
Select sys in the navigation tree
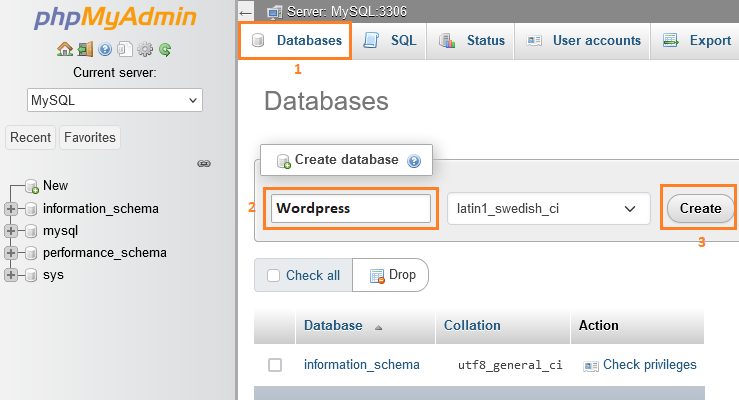pyautogui.click(x=53, y=275)
